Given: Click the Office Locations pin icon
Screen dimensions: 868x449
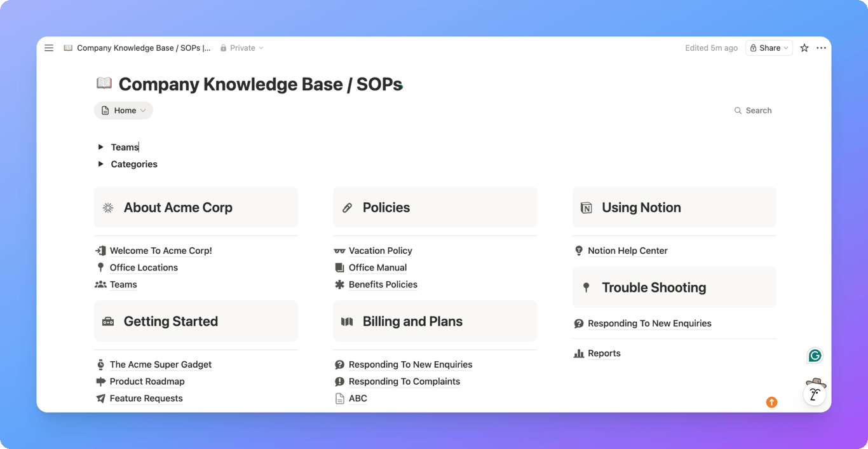Looking at the screenshot, I should pos(100,268).
